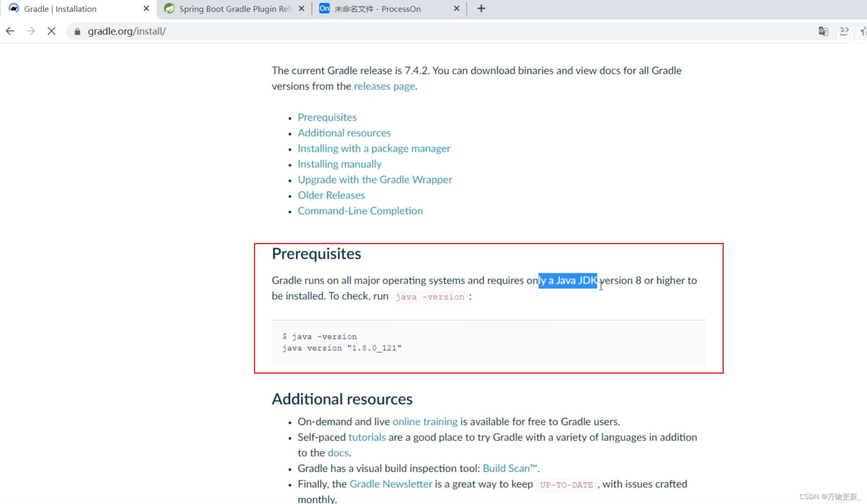Click the share page icon
The image size is (867, 504).
tap(844, 31)
